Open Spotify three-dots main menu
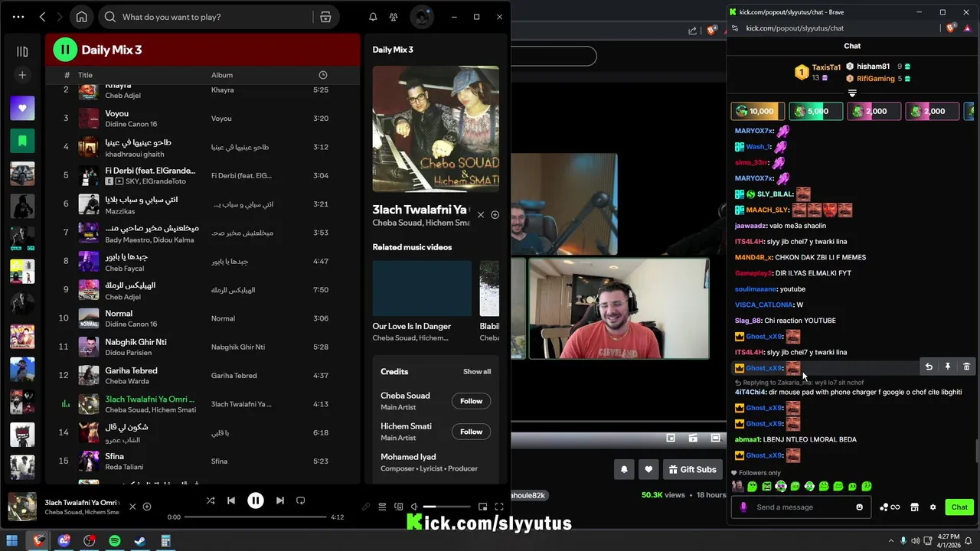The width and height of the screenshot is (980, 551). (18, 17)
